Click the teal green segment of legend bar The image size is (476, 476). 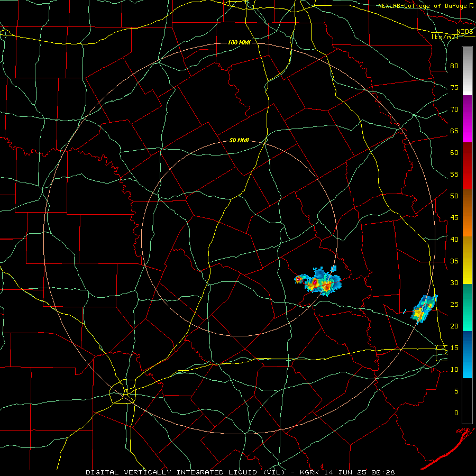[467, 307]
